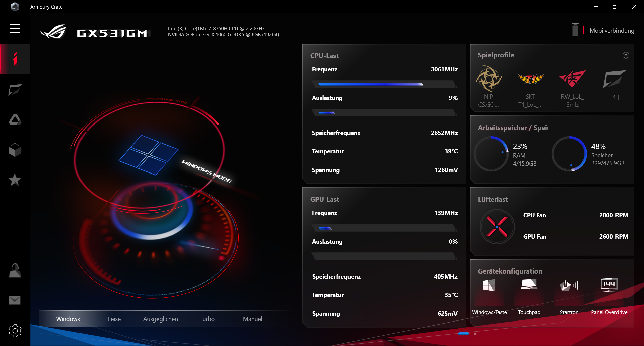Select the Leise performance mode

pyautogui.click(x=114, y=319)
